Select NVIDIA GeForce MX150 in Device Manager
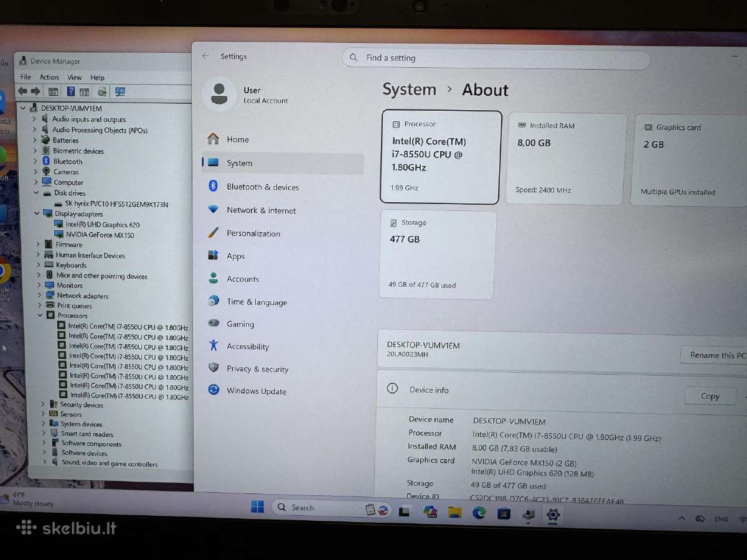Image resolution: width=747 pixels, height=560 pixels. (100, 235)
